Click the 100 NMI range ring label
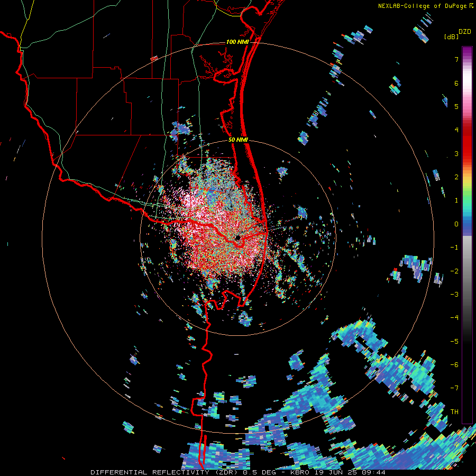 (237, 42)
